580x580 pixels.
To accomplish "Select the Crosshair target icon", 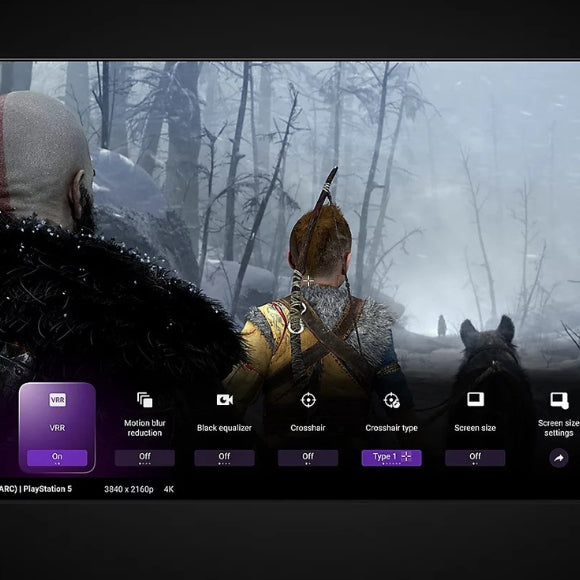I will click(x=308, y=400).
